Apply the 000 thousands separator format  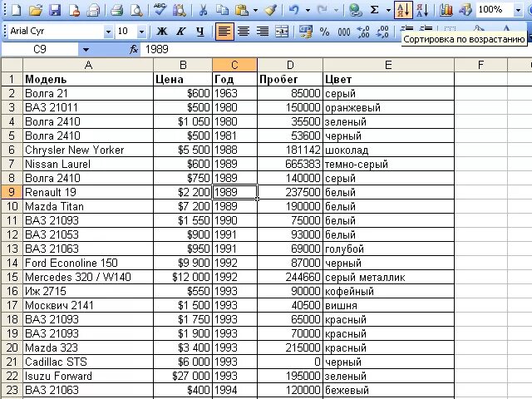(343, 32)
